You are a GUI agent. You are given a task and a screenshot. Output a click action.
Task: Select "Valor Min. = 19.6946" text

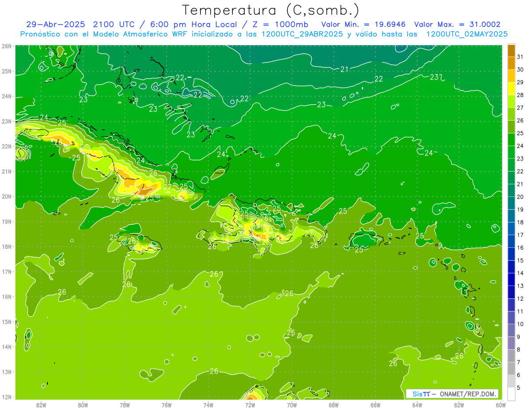(x=364, y=24)
